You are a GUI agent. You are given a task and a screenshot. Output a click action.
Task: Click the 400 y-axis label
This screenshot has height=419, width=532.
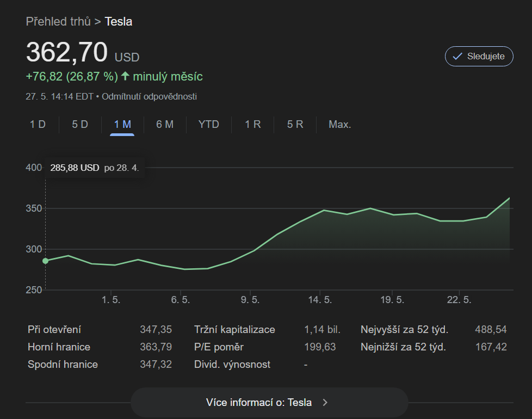[34, 168]
